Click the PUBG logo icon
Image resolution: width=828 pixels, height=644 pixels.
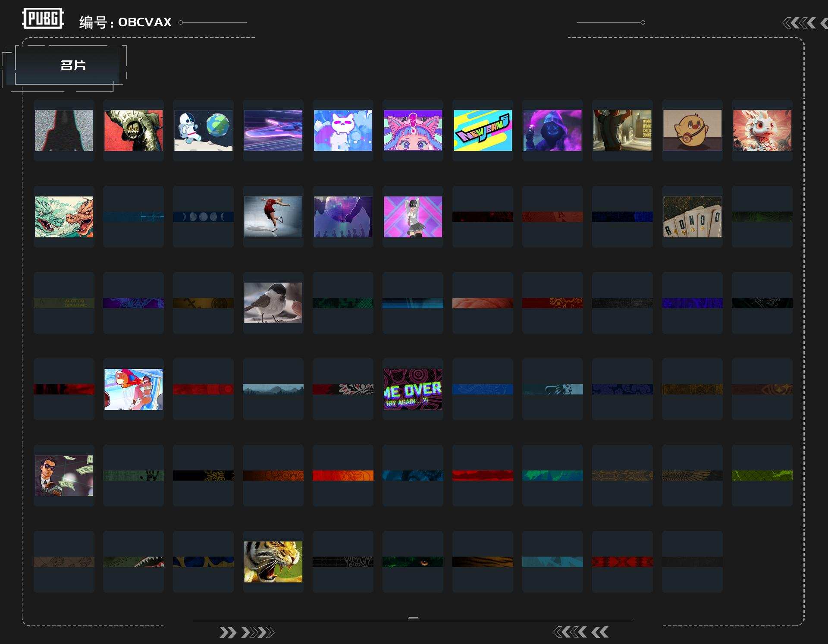click(43, 19)
